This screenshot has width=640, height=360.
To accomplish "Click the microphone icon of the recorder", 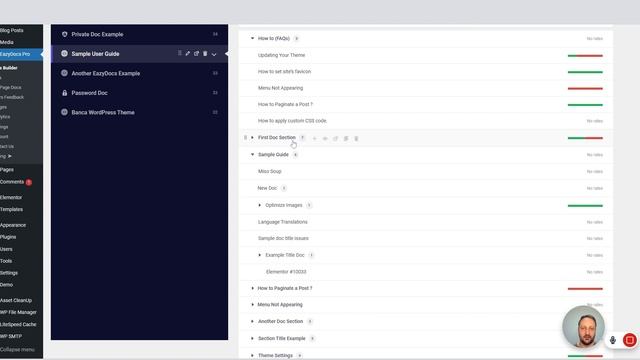I will (x=613, y=340).
